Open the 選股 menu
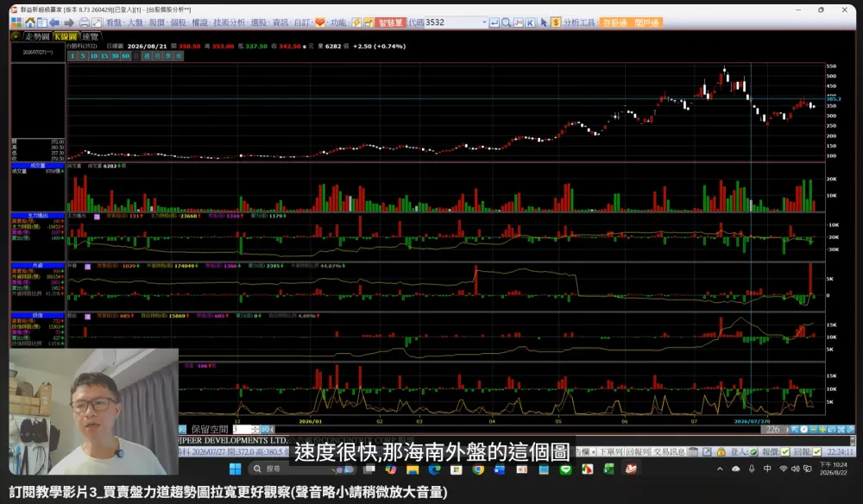The height and width of the screenshot is (504, 863). 259,22
